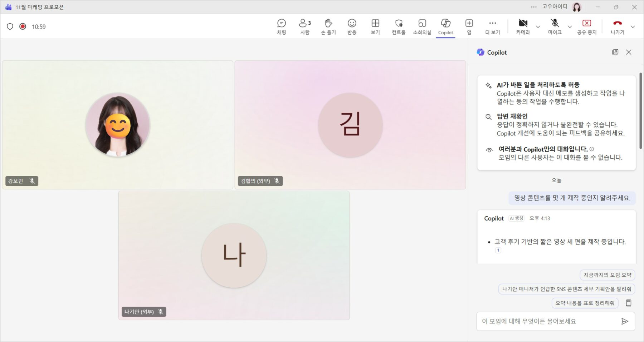Show the 사람 participants list

tap(304, 27)
